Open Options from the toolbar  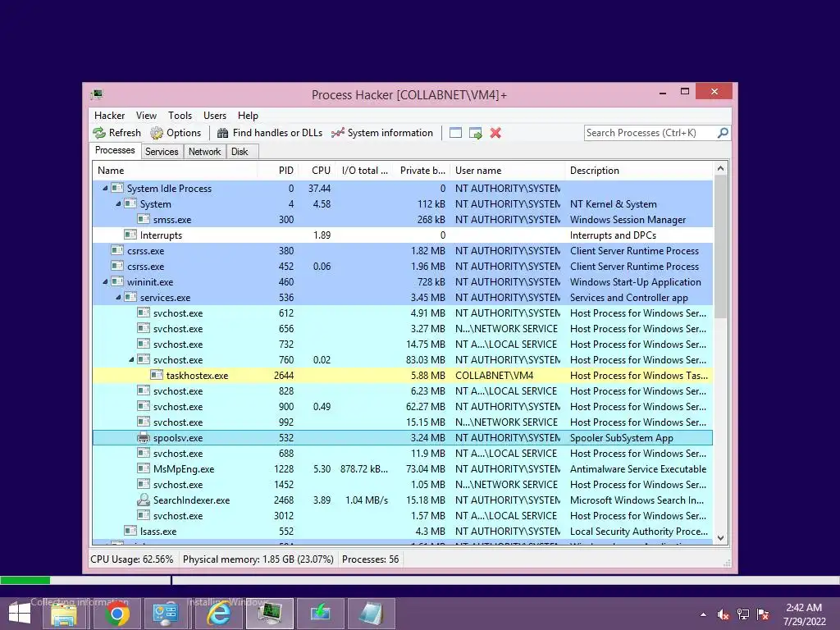coord(176,133)
